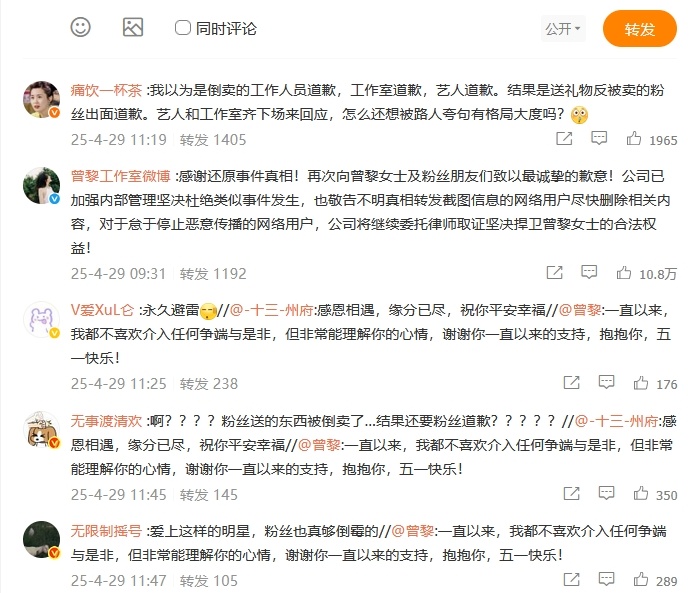Open 曾黎工作室微博 username link
Viewport: 693px width, 593px height.
121,176
